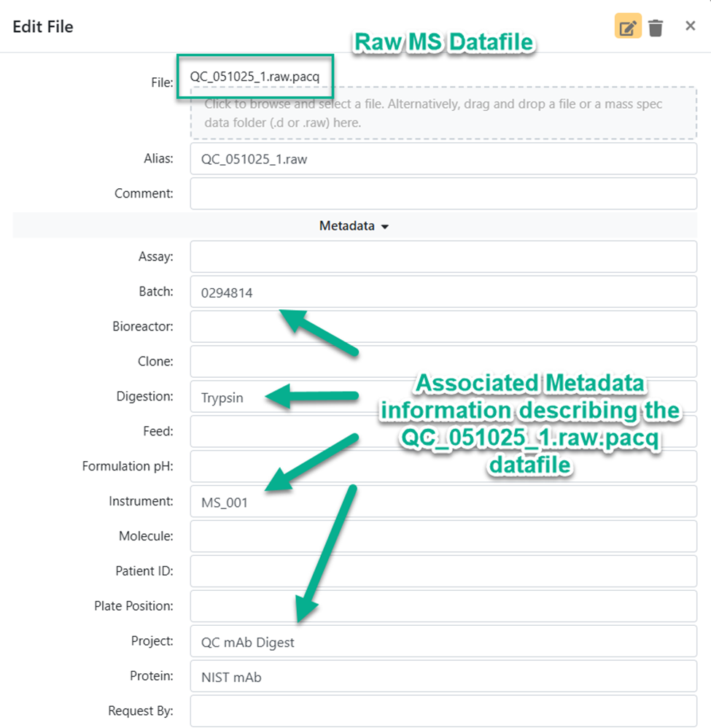Close the Edit File dialog
711x728 pixels.
coord(690,26)
